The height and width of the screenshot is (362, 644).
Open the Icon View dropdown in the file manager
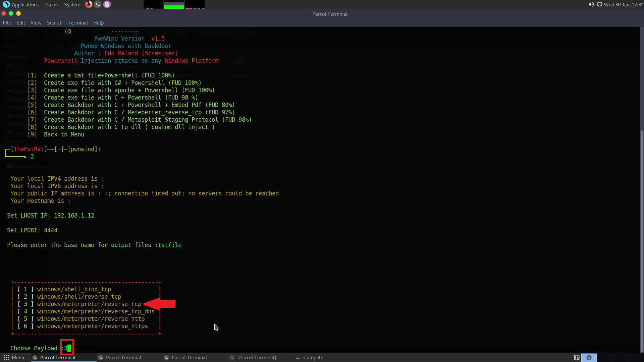pyautogui.click(x=223, y=33)
